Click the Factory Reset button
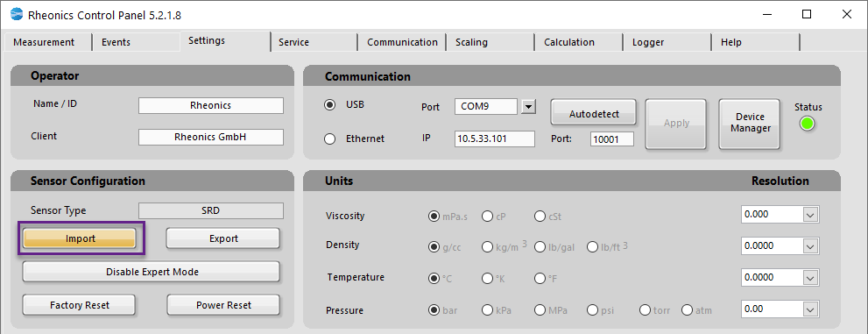This screenshot has width=868, height=334. tap(79, 305)
